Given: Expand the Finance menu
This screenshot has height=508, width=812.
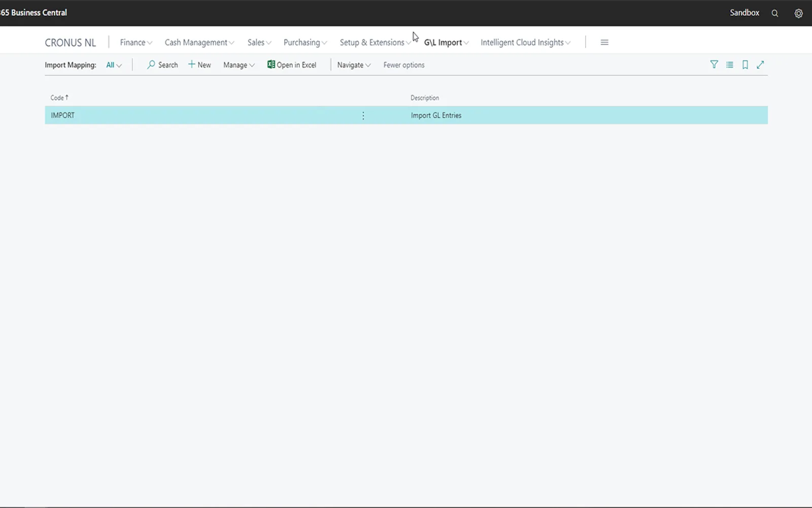Looking at the screenshot, I should pyautogui.click(x=136, y=43).
